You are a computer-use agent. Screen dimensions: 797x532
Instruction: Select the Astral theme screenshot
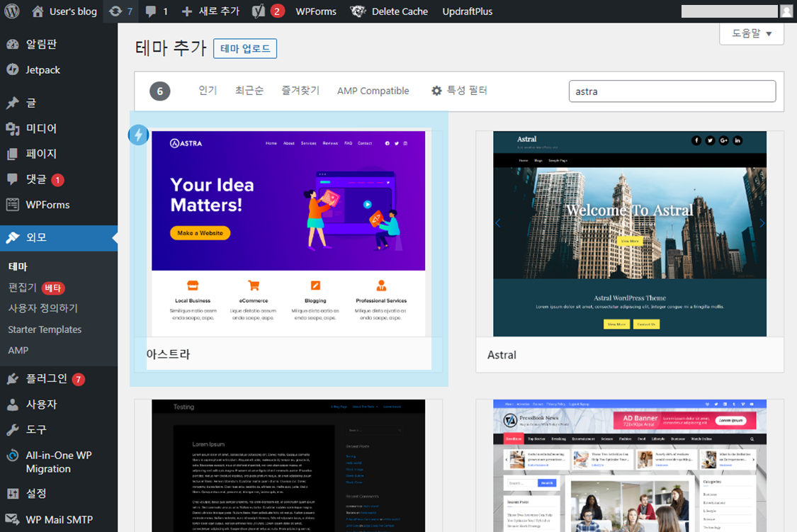(x=630, y=234)
